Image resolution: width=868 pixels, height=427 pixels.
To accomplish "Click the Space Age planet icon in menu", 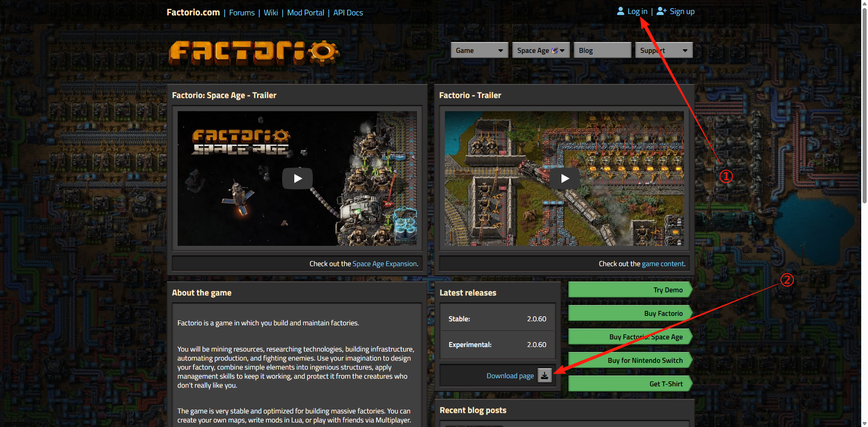I will (554, 50).
